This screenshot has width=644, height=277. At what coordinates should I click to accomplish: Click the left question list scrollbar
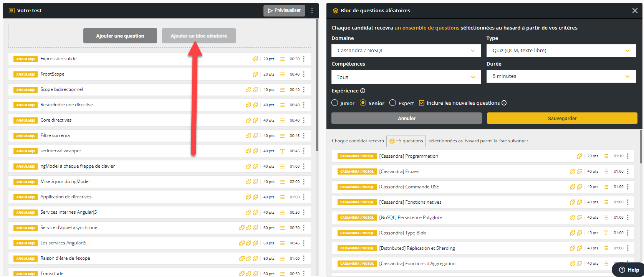[x=317, y=84]
